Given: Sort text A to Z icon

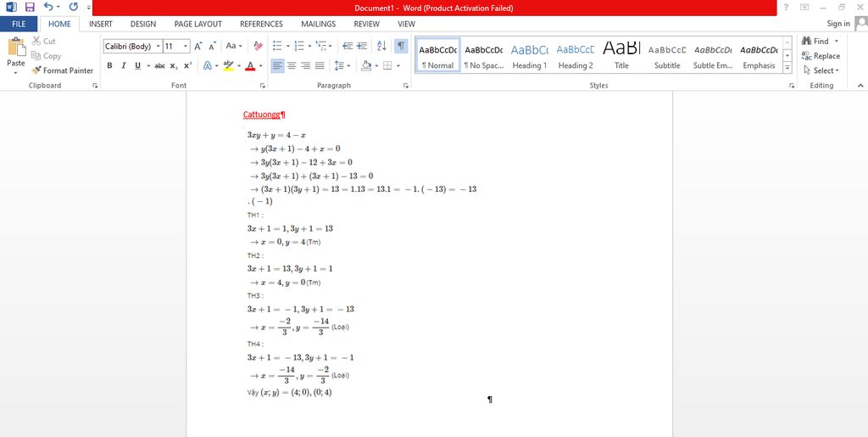Looking at the screenshot, I should point(382,47).
